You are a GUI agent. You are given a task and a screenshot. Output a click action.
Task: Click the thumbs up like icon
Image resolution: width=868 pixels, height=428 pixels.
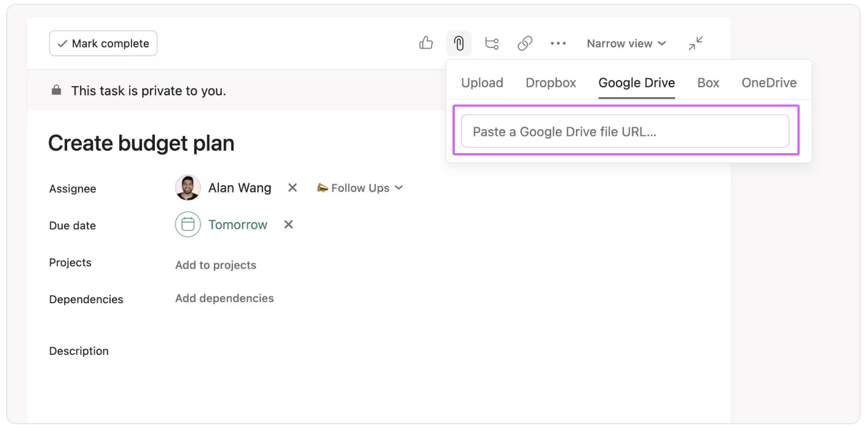[x=426, y=43]
